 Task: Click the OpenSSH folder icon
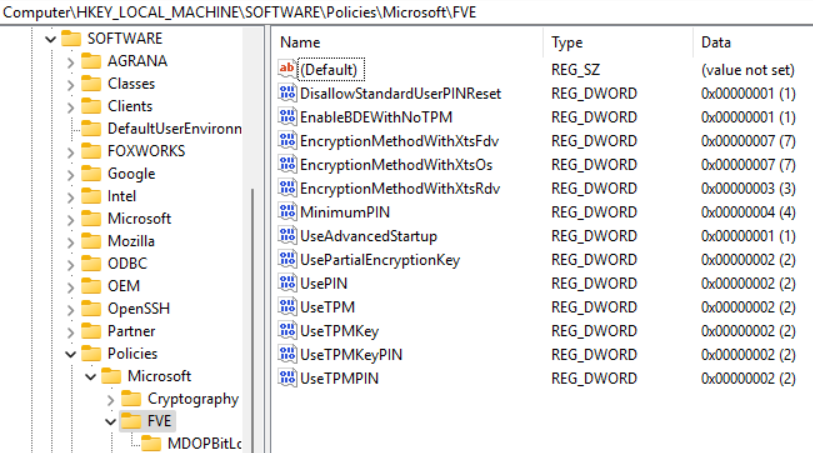click(x=91, y=309)
